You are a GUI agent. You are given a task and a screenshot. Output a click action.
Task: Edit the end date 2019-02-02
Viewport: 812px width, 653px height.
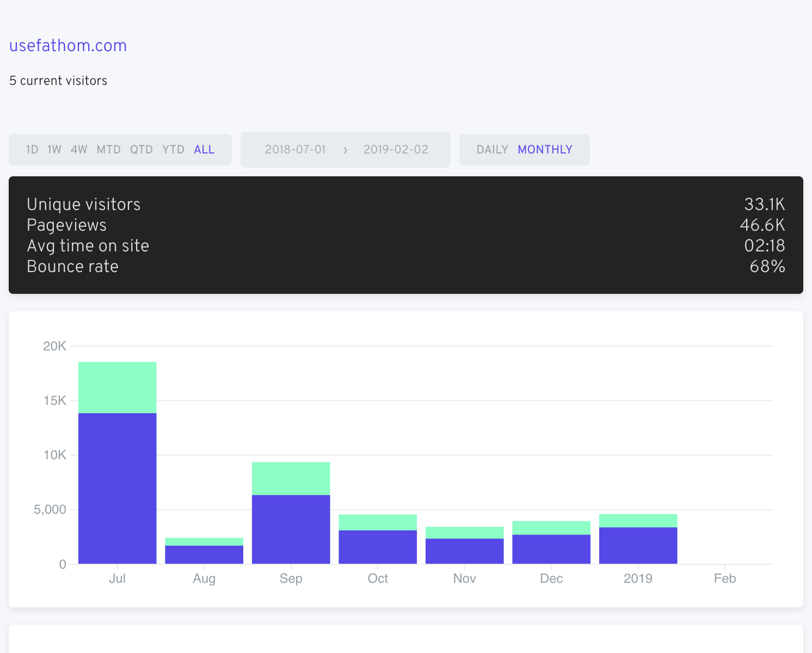pyautogui.click(x=396, y=150)
